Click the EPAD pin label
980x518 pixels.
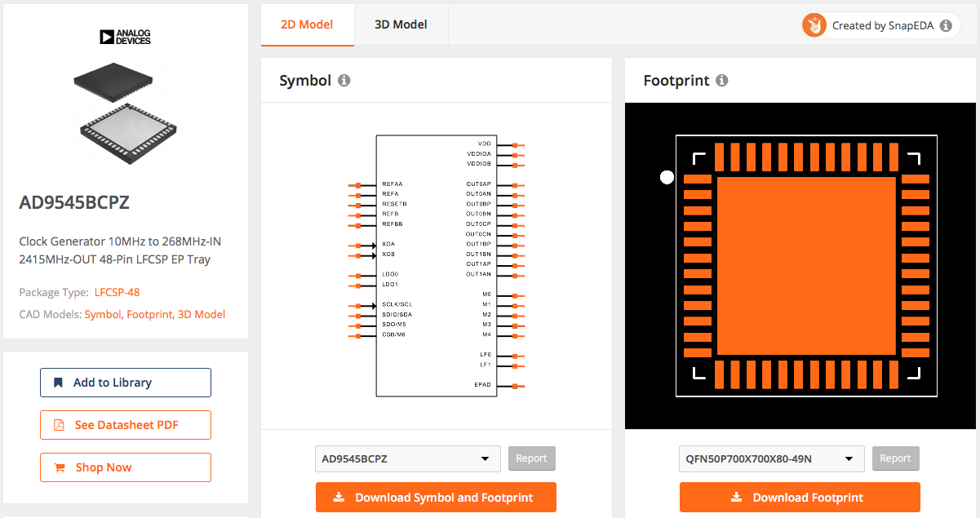[483, 385]
